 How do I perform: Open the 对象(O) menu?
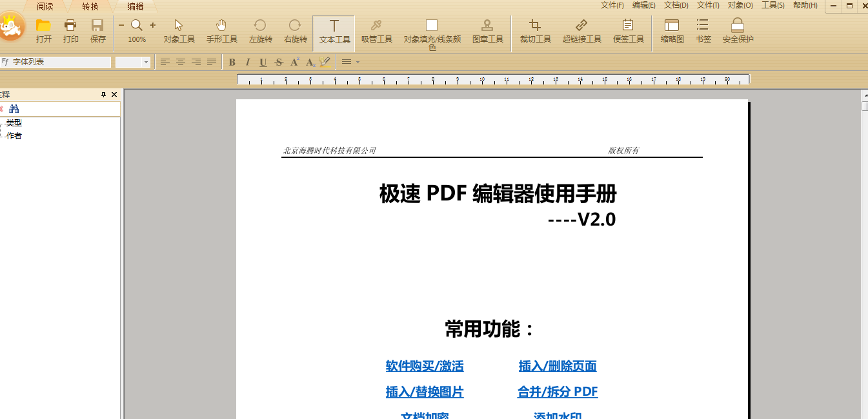pyautogui.click(x=740, y=5)
